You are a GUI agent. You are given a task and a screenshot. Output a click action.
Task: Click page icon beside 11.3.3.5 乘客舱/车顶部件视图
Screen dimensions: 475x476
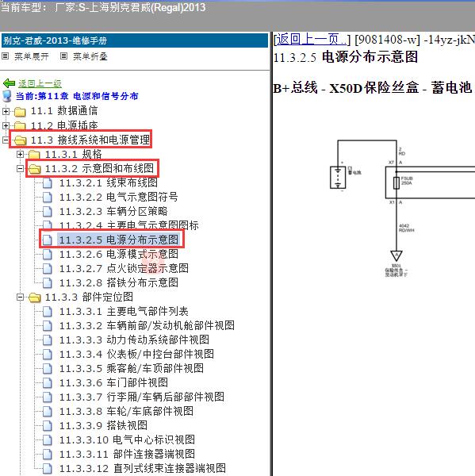(48, 369)
